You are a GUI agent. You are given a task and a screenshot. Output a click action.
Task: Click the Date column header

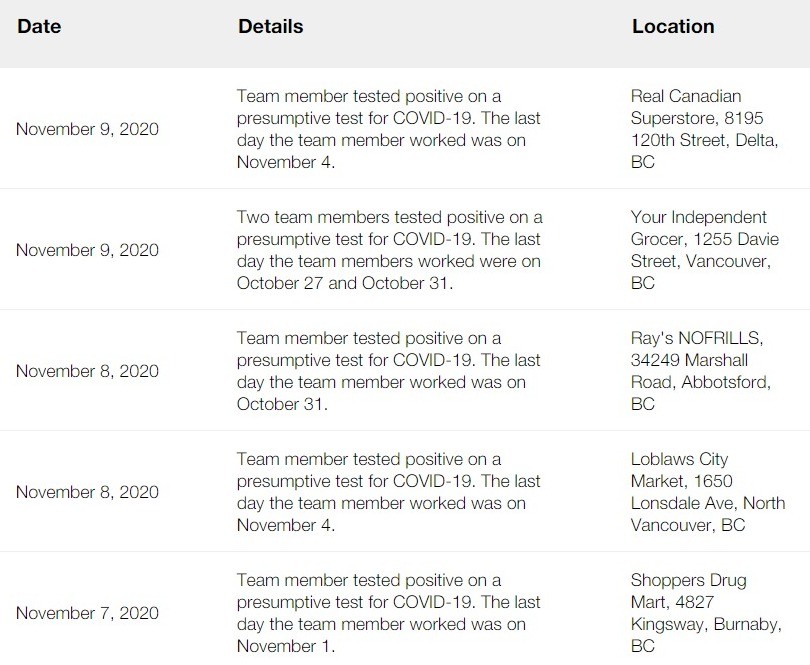(39, 27)
